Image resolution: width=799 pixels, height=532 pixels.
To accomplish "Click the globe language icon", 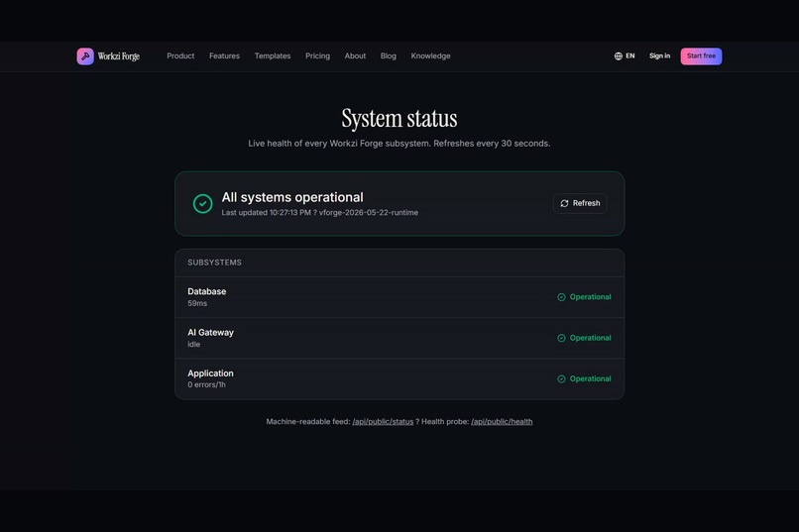I will (619, 56).
